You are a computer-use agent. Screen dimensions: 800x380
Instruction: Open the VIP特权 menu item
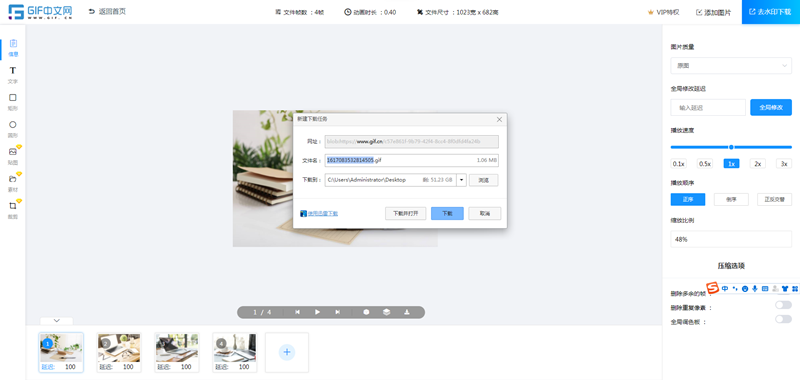[x=663, y=12]
